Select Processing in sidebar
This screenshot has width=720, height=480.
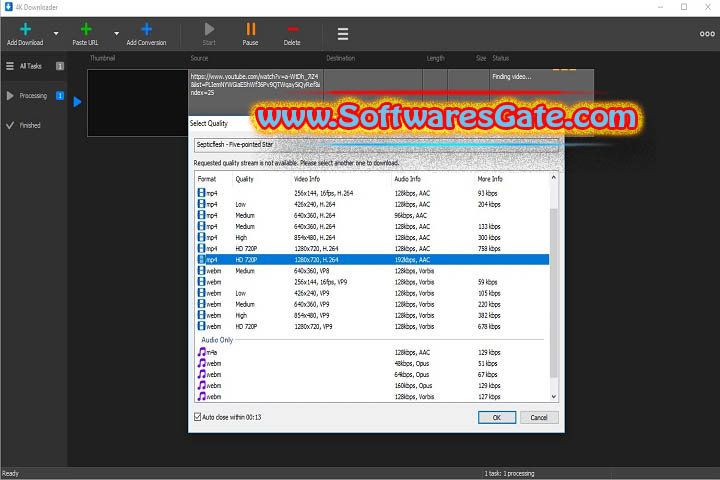tap(34, 96)
